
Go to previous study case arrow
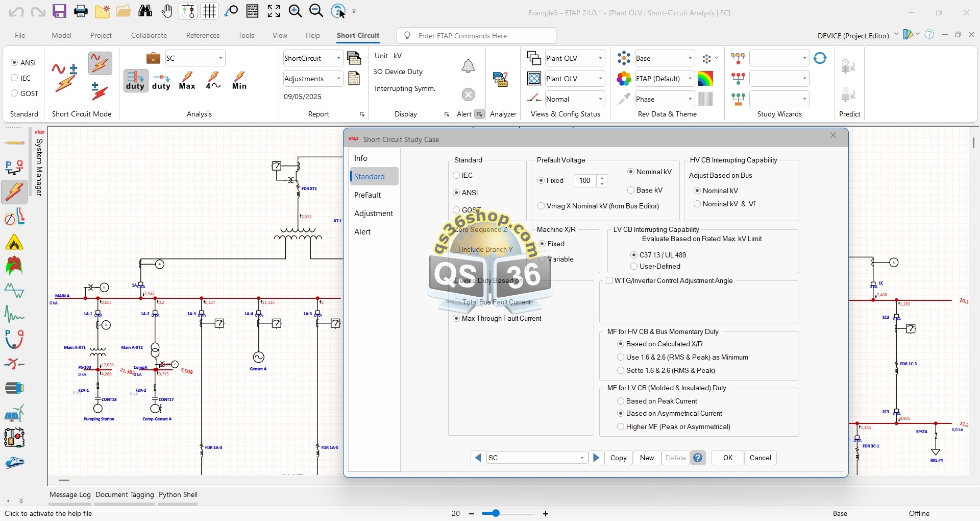pyautogui.click(x=478, y=458)
